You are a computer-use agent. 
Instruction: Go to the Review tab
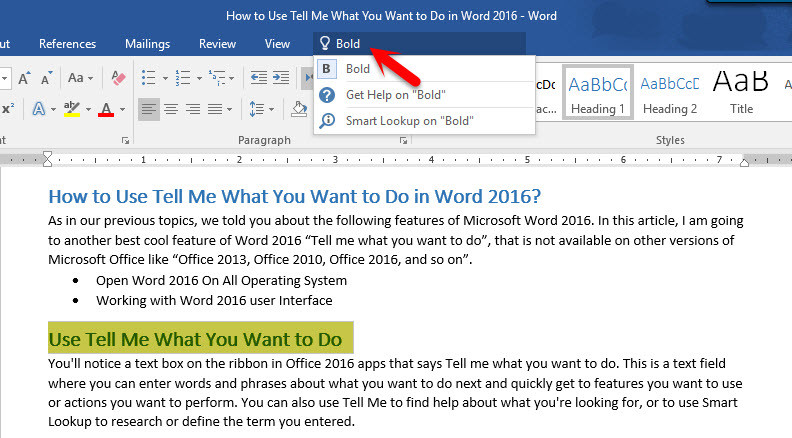coord(217,44)
